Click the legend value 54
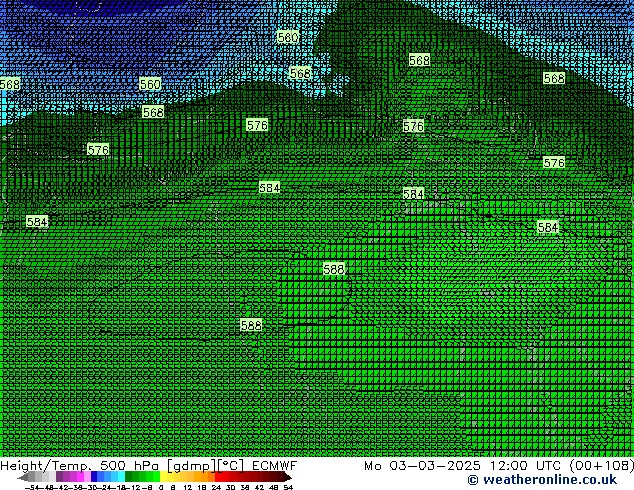This screenshot has height=490, width=634. [288, 487]
